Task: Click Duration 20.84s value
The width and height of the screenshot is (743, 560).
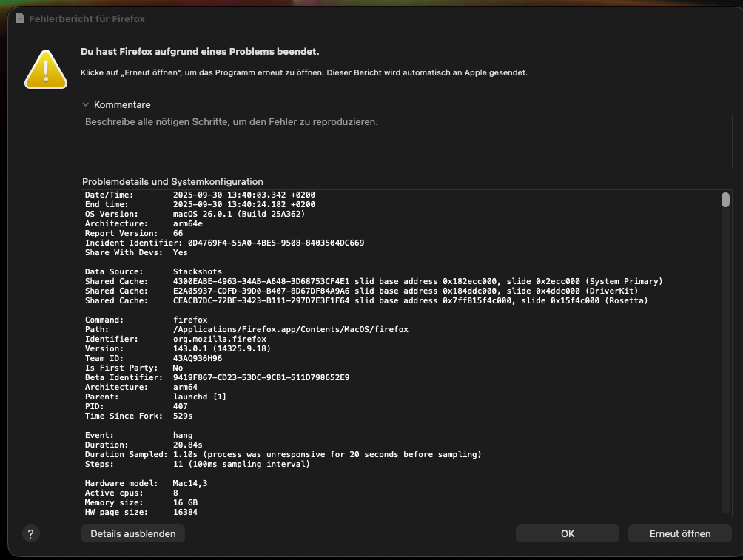Action: pos(188,445)
